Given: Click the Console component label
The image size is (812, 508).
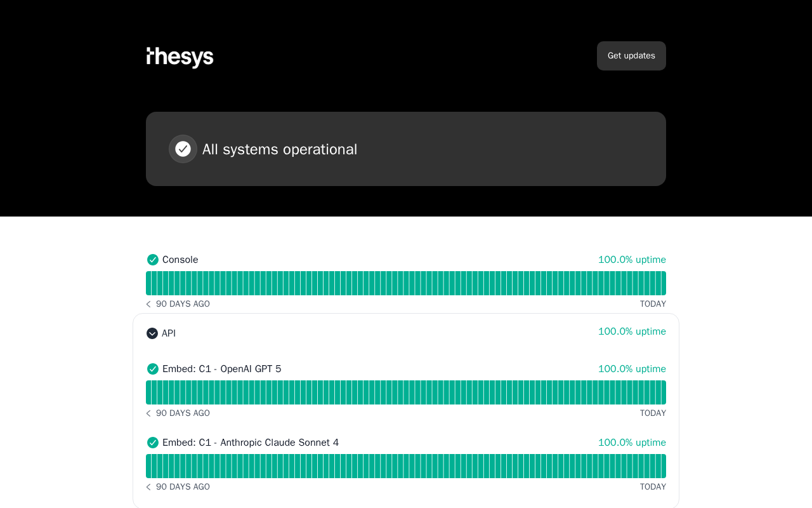Looking at the screenshot, I should point(180,260).
